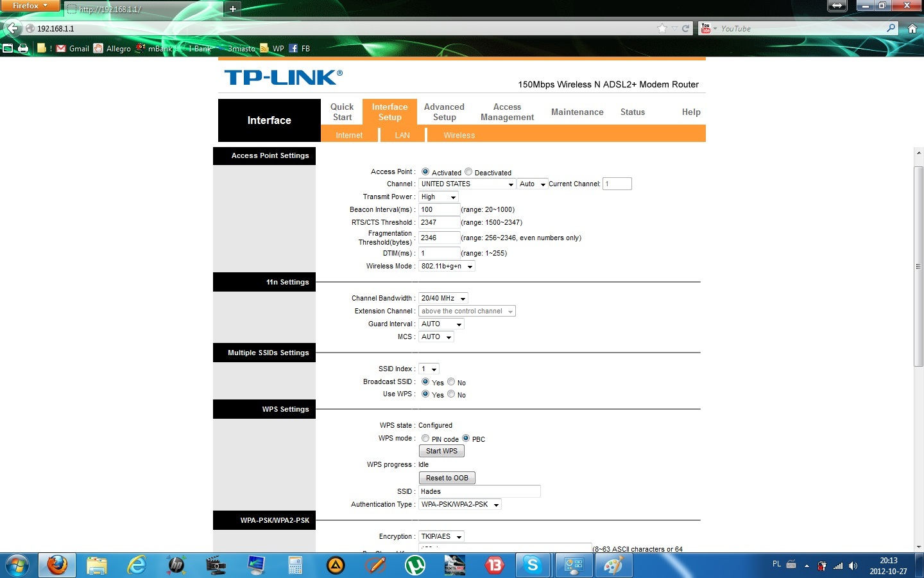This screenshot has width=924, height=578.
Task: Open the Channel Bandwidth dropdown
Action: pos(443,298)
